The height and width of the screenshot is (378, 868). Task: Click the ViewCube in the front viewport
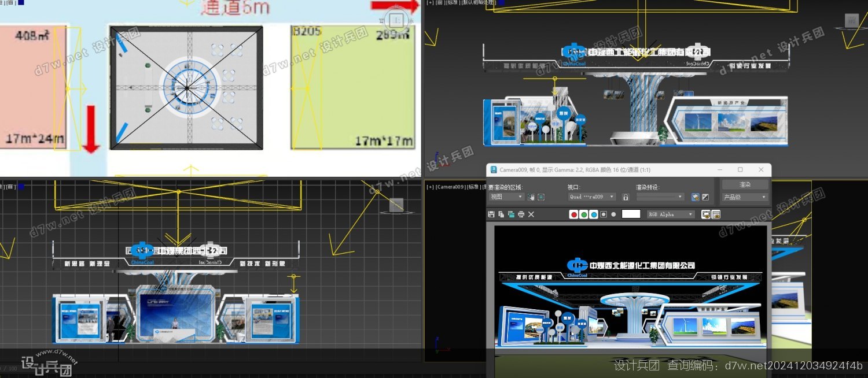pos(851,21)
